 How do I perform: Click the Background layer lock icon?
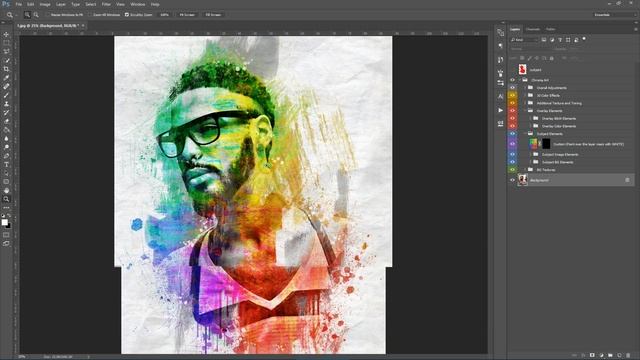tap(627, 180)
